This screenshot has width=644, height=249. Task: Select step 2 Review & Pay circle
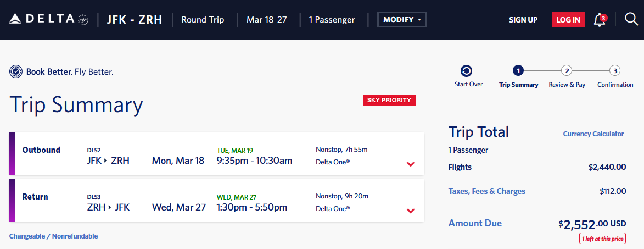coord(567,71)
